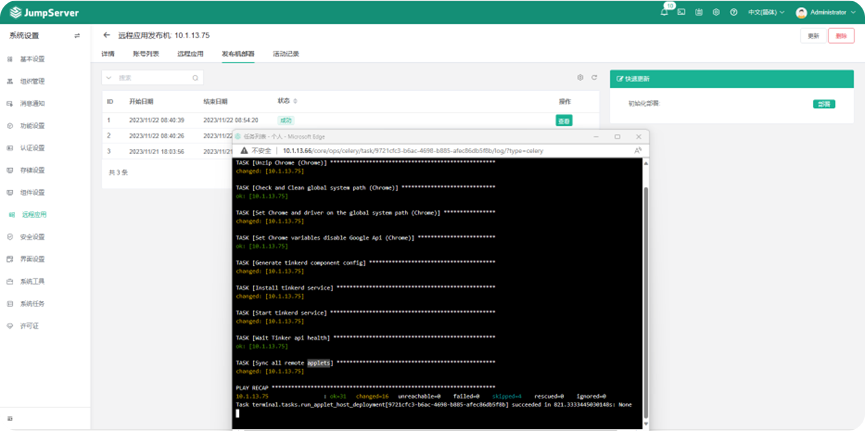Image resolution: width=865 pixels, height=431 pixels.
Task: Open 界面设置 in the sidebar
Action: tap(33, 259)
